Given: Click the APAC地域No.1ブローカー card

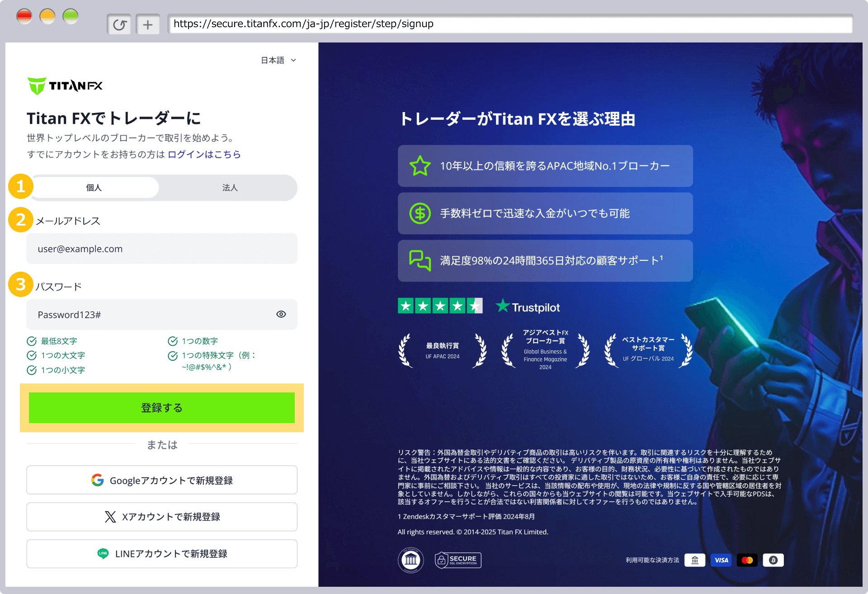Looking at the screenshot, I should (x=545, y=166).
